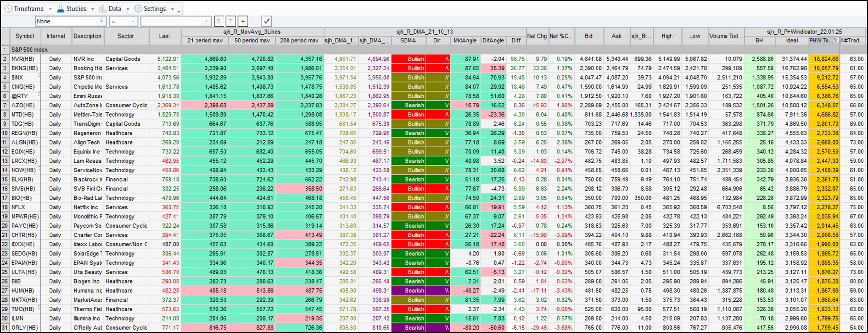Click the purple '\\' Dir cell for HUM(HB)
This screenshot has height=333, width=868.
[x=438, y=291]
